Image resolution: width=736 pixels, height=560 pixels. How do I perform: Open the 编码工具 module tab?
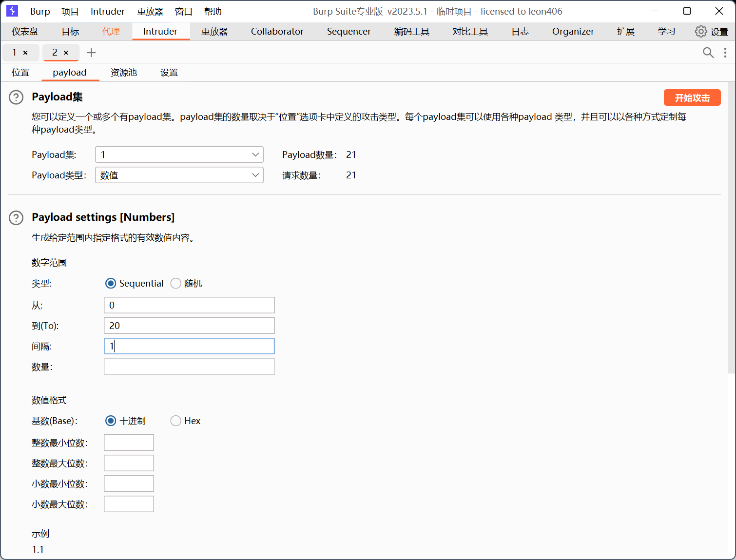click(411, 31)
